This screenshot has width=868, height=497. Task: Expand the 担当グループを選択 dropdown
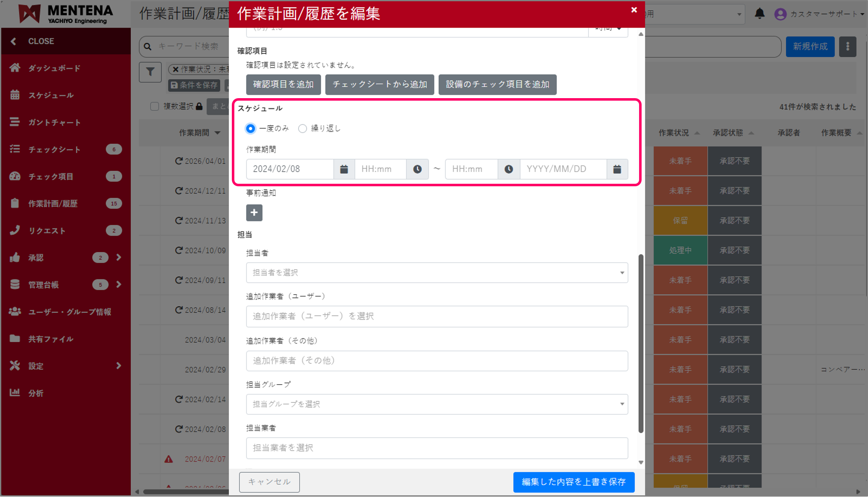(437, 404)
